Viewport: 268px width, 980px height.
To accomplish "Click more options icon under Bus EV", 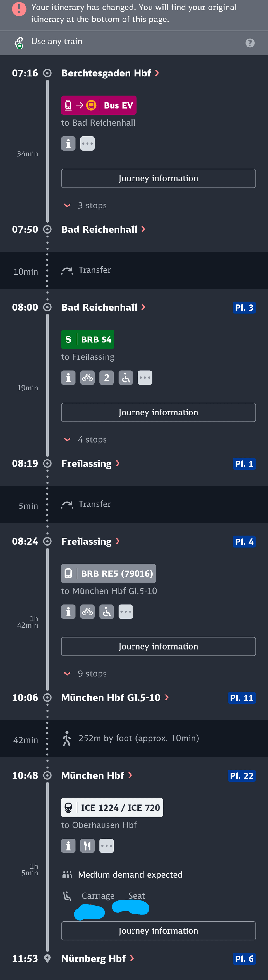I will 88,143.
